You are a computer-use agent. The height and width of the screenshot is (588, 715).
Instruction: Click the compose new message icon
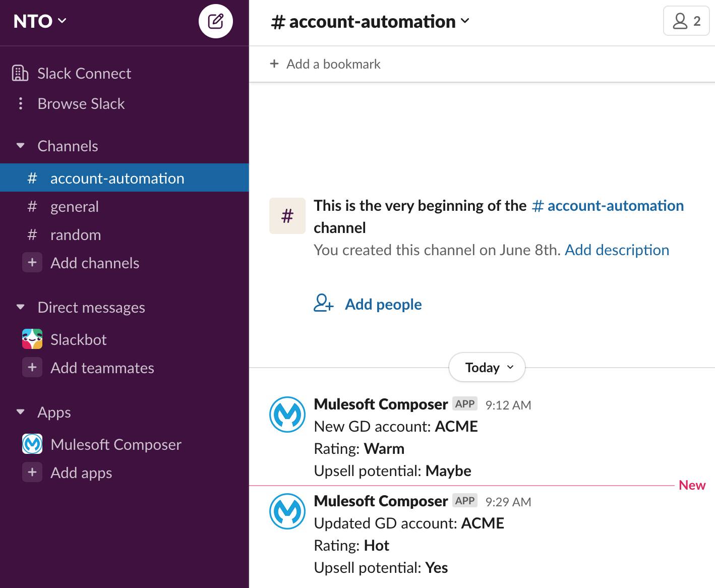[215, 21]
